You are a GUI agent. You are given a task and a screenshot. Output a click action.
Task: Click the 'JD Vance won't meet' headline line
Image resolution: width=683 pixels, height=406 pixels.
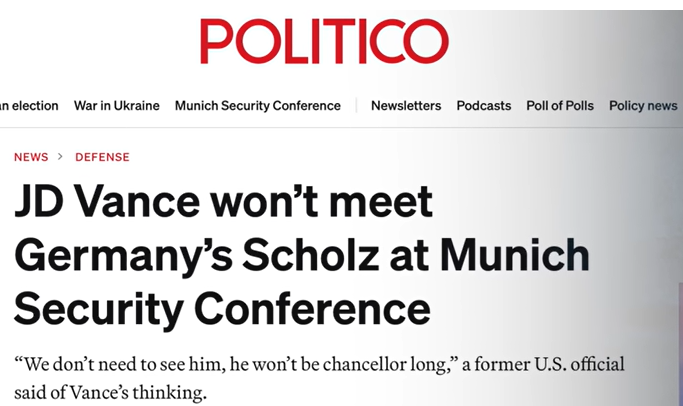pyautogui.click(x=224, y=203)
